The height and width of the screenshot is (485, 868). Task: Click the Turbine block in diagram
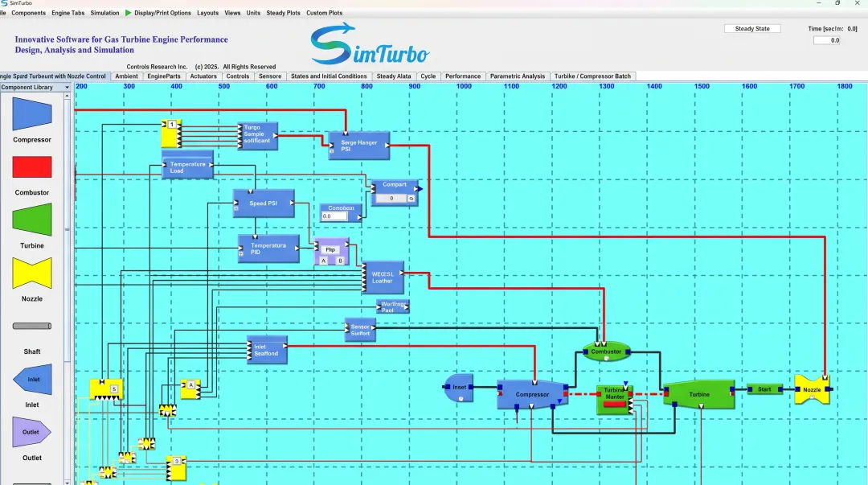pos(699,394)
